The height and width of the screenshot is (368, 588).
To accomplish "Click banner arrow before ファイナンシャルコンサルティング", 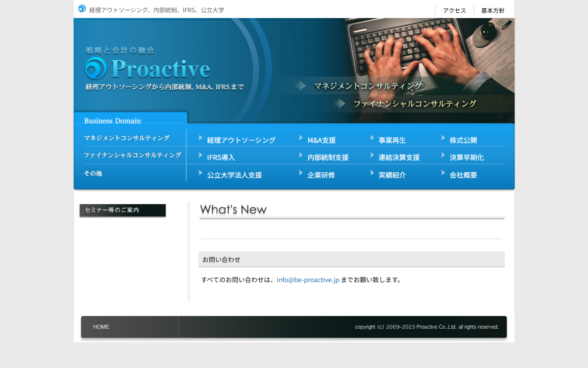I will coord(340,104).
